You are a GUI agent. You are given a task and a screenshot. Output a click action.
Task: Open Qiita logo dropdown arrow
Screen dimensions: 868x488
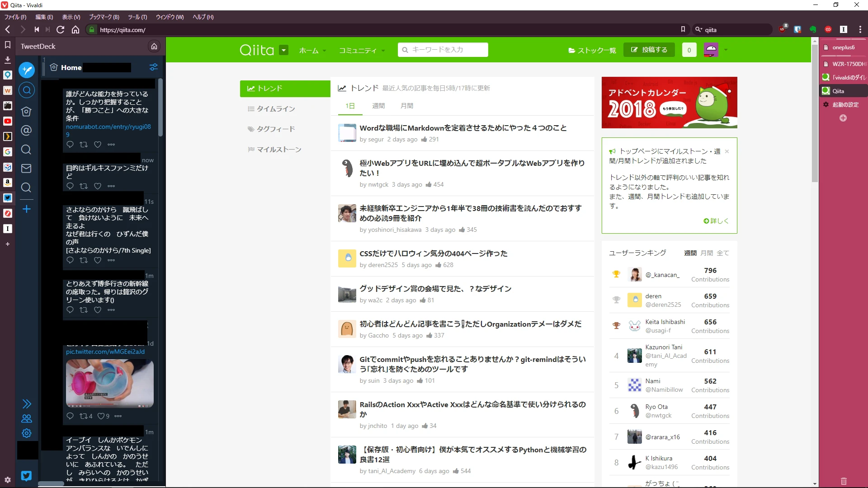tap(284, 50)
